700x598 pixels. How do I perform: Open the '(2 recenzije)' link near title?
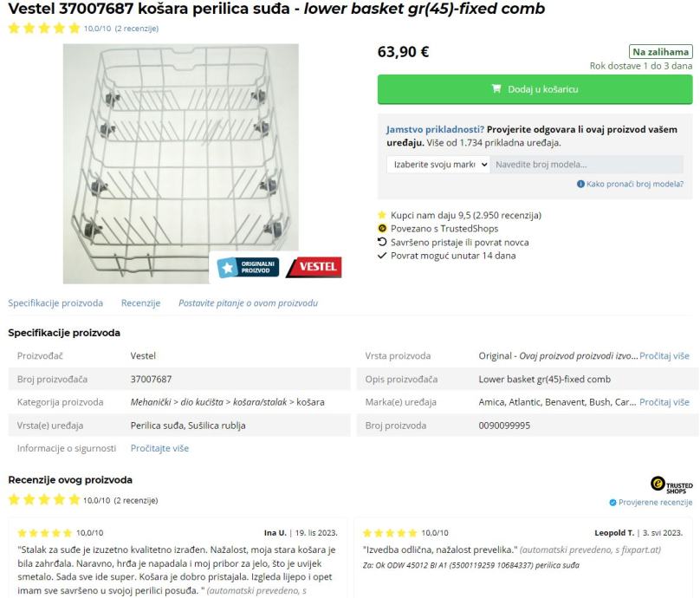click(136, 29)
